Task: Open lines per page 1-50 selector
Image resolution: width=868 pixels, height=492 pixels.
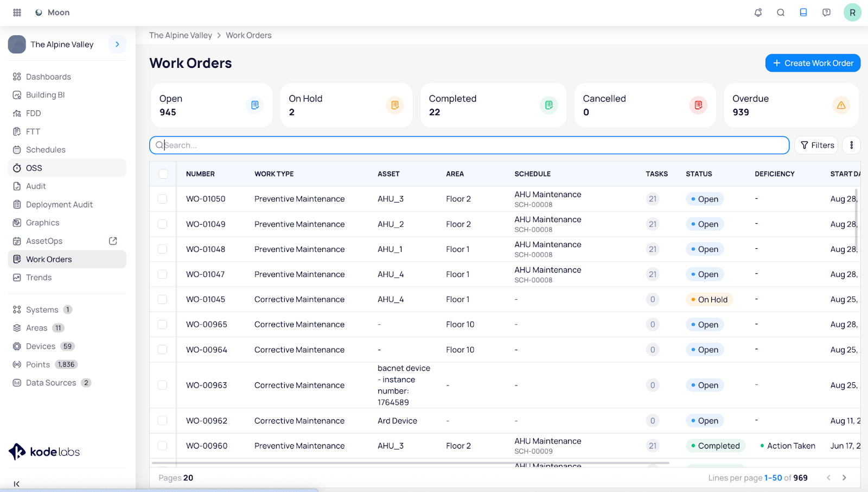Action: 773,478
